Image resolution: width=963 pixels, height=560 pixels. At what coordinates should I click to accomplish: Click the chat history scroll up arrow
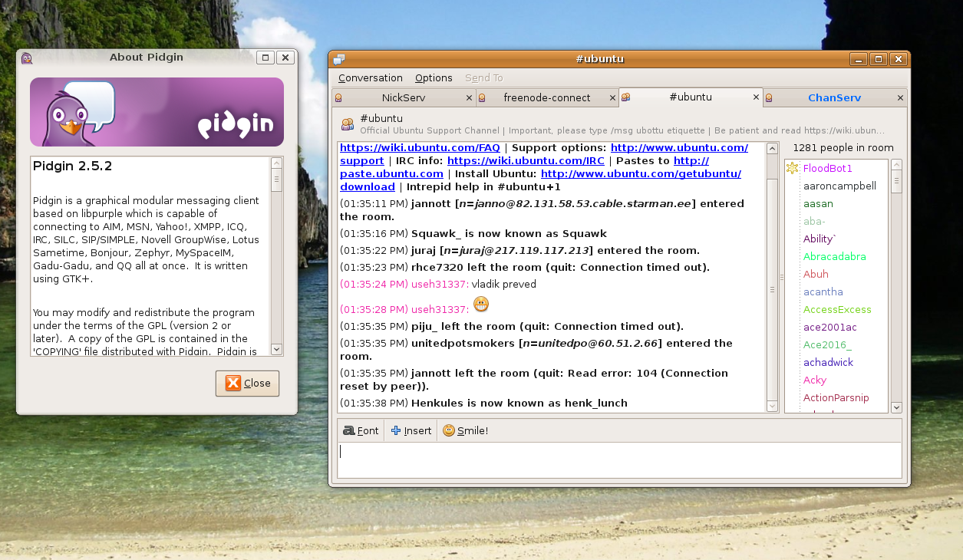click(x=773, y=148)
